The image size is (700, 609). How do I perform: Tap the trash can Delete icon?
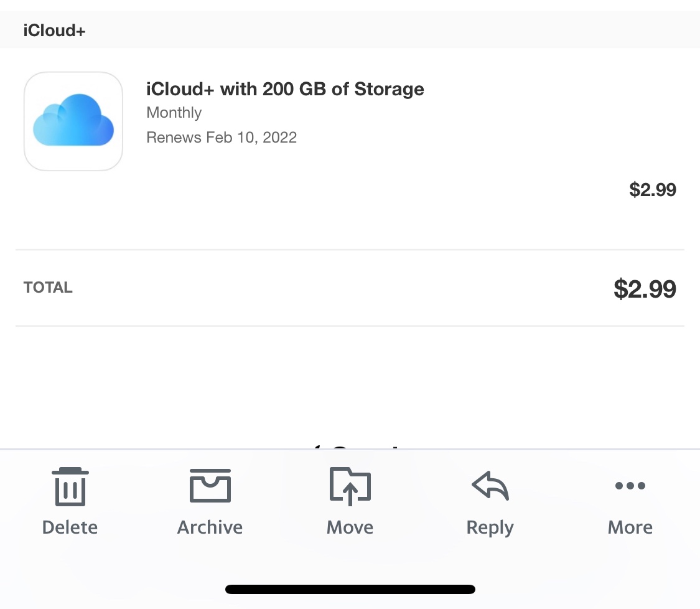70,486
